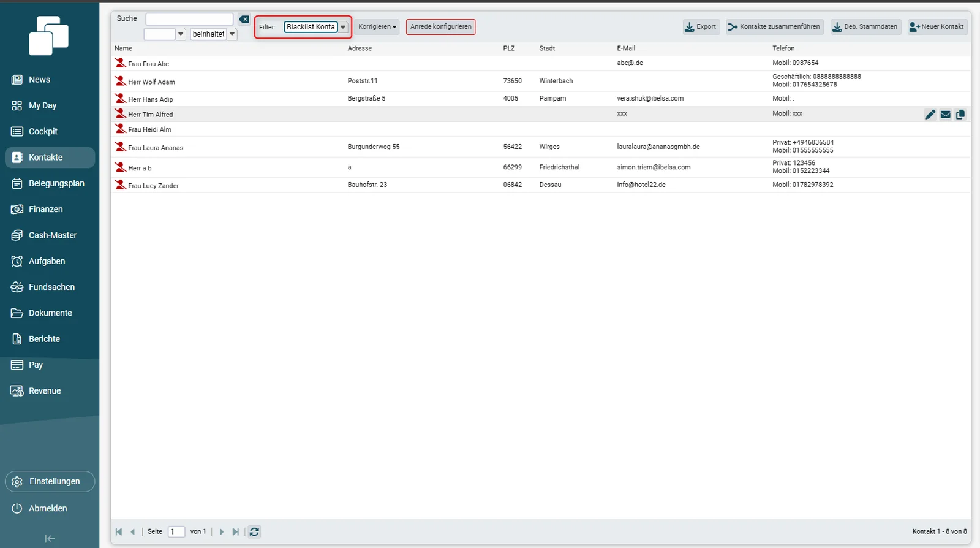The width and height of the screenshot is (980, 548).
Task: Click the application logo in the sidebar
Action: tap(49, 36)
